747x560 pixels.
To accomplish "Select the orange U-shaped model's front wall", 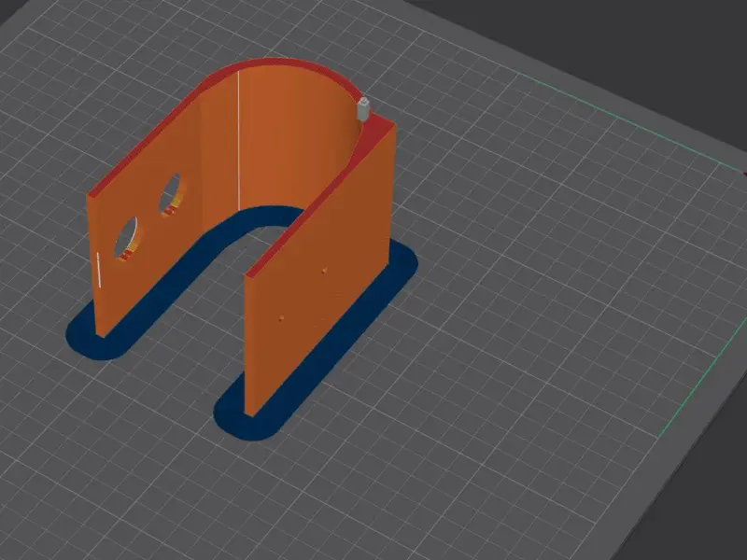I will click(319, 272).
